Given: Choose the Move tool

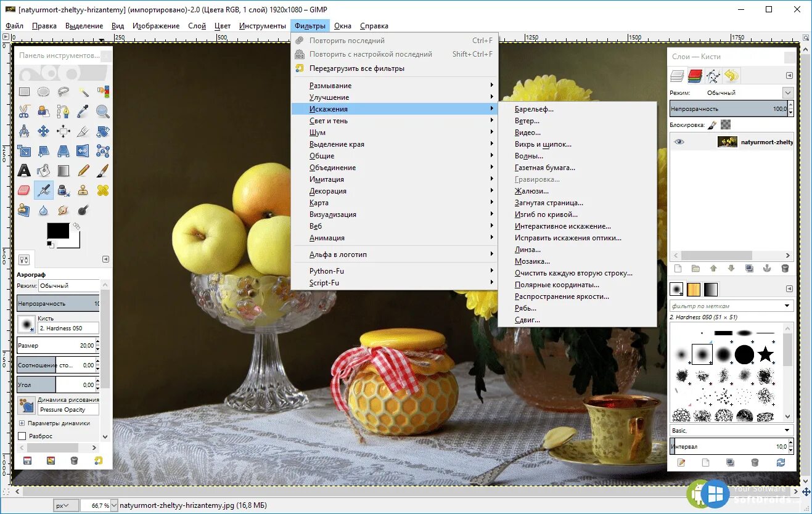Looking at the screenshot, I should pos(44,131).
